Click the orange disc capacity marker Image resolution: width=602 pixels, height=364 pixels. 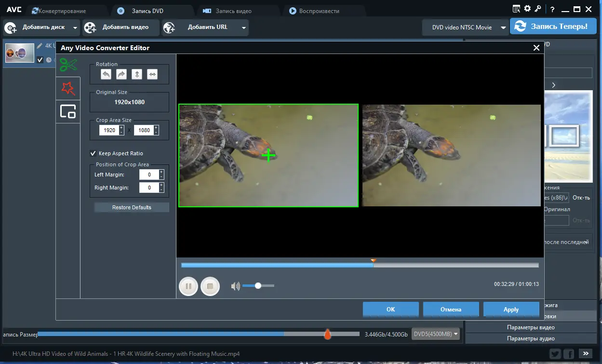pyautogui.click(x=327, y=334)
